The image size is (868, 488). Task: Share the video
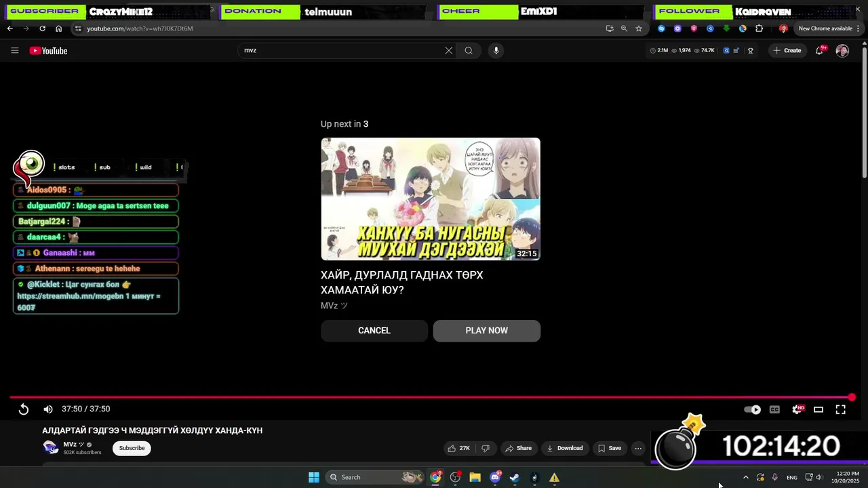pyautogui.click(x=519, y=448)
